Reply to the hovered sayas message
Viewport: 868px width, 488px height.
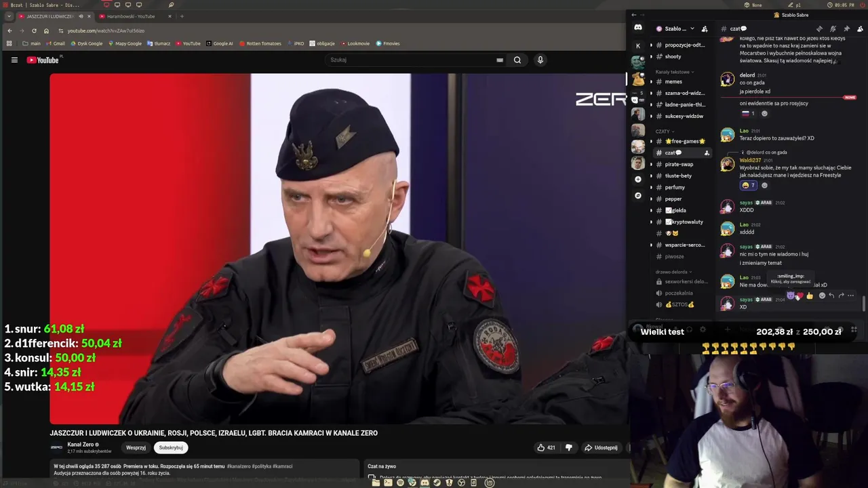pyautogui.click(x=831, y=296)
